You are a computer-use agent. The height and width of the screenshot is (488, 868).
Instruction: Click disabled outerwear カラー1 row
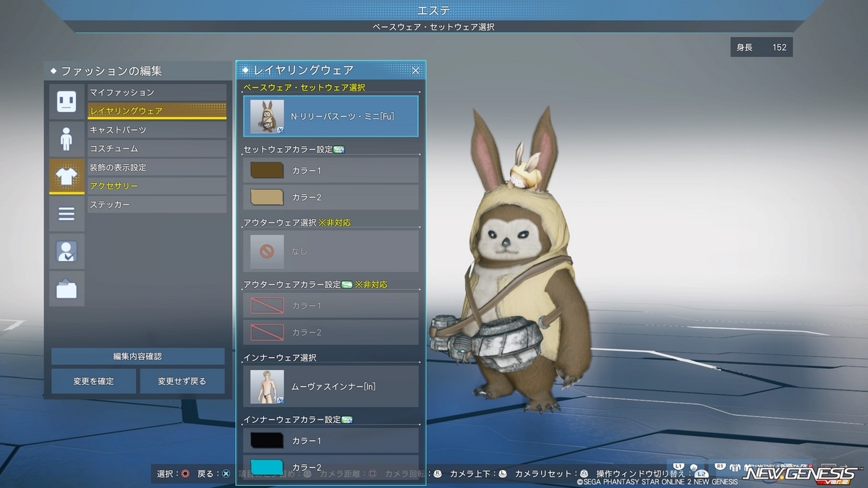click(331, 305)
